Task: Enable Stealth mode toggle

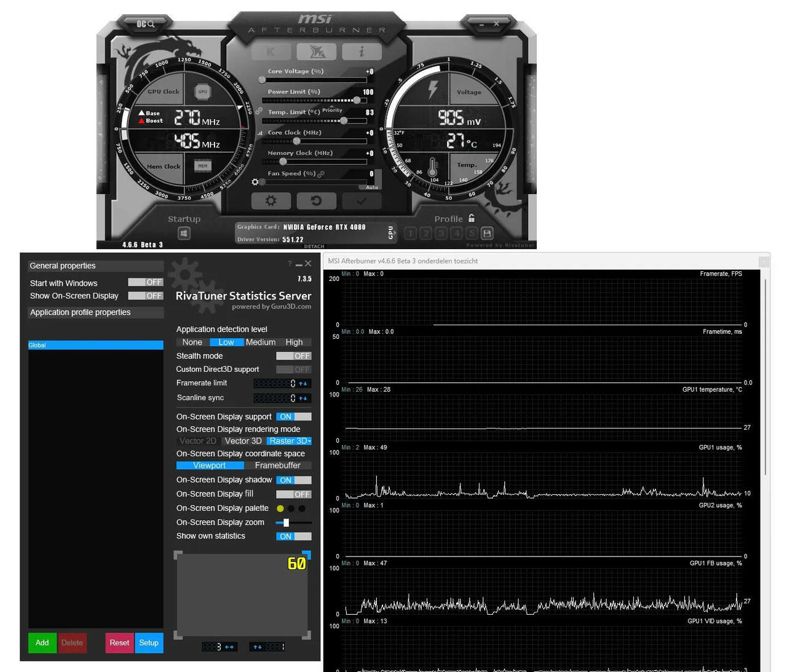Action: pyautogui.click(x=294, y=356)
